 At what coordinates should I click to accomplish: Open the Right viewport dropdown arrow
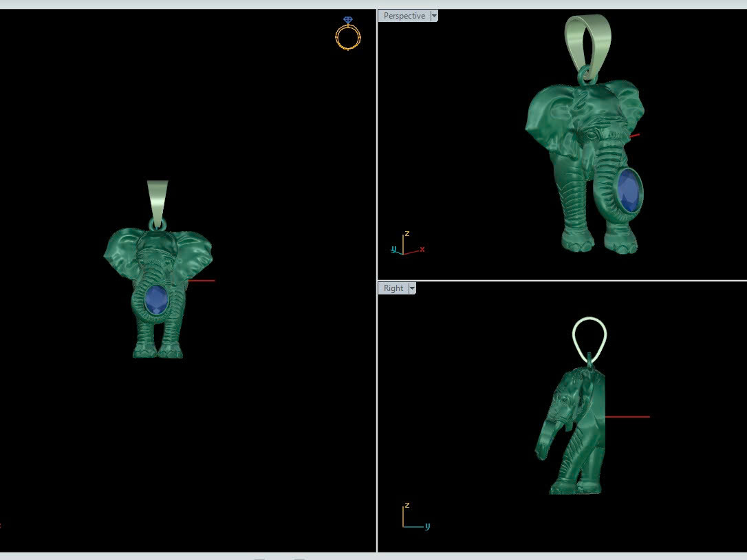pos(412,288)
